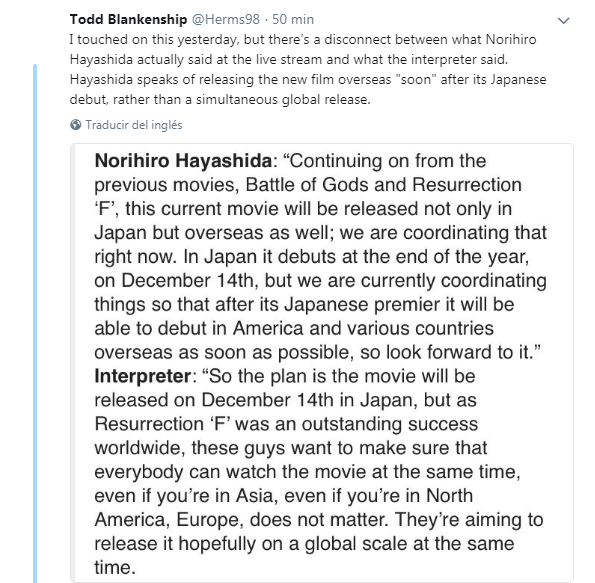Click the tweet line starting 'Hayashida speaks of releasing'
595x583 pixels.
308,79
